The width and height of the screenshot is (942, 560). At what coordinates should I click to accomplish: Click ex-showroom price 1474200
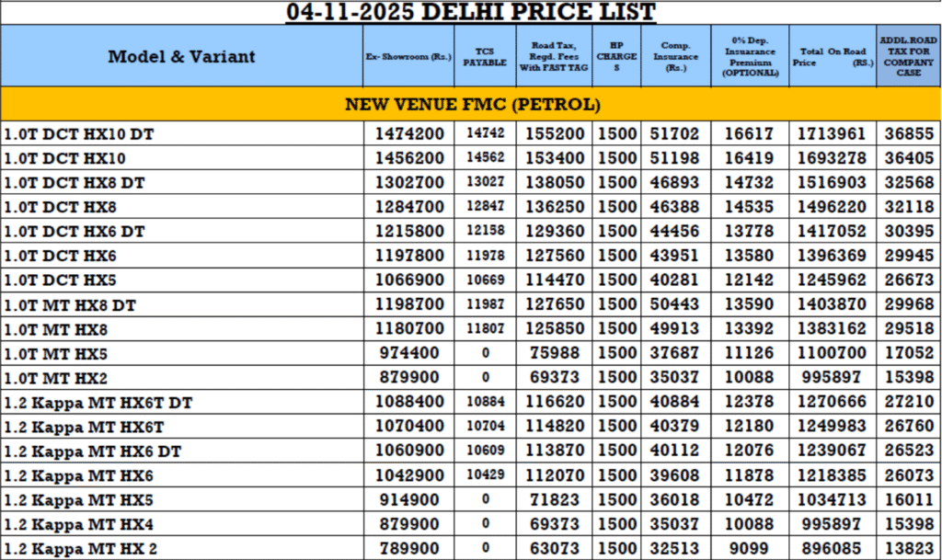coord(409,134)
